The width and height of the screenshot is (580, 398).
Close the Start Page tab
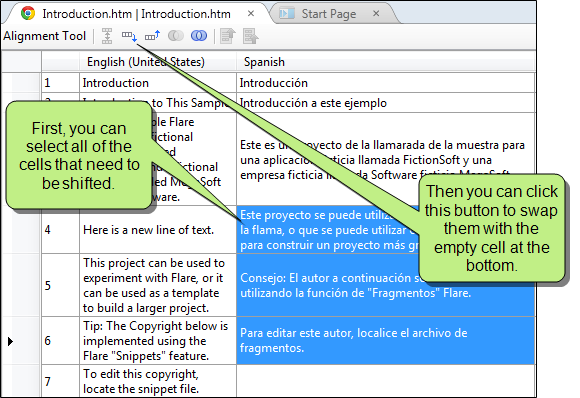click(x=376, y=14)
